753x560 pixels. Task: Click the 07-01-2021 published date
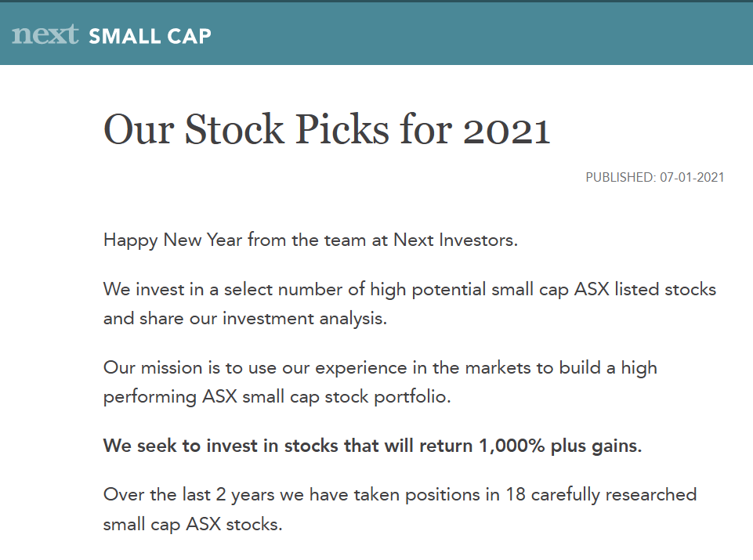click(692, 178)
